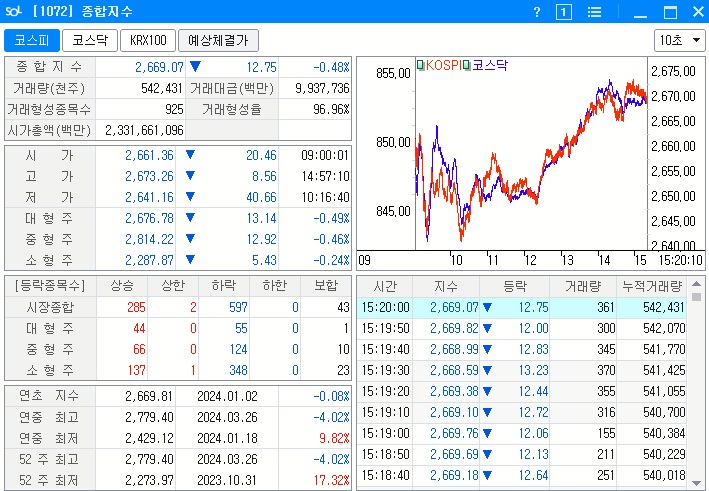Click the 15:19:00 volume 155
Screen dimensions: 709x491
click(x=606, y=433)
